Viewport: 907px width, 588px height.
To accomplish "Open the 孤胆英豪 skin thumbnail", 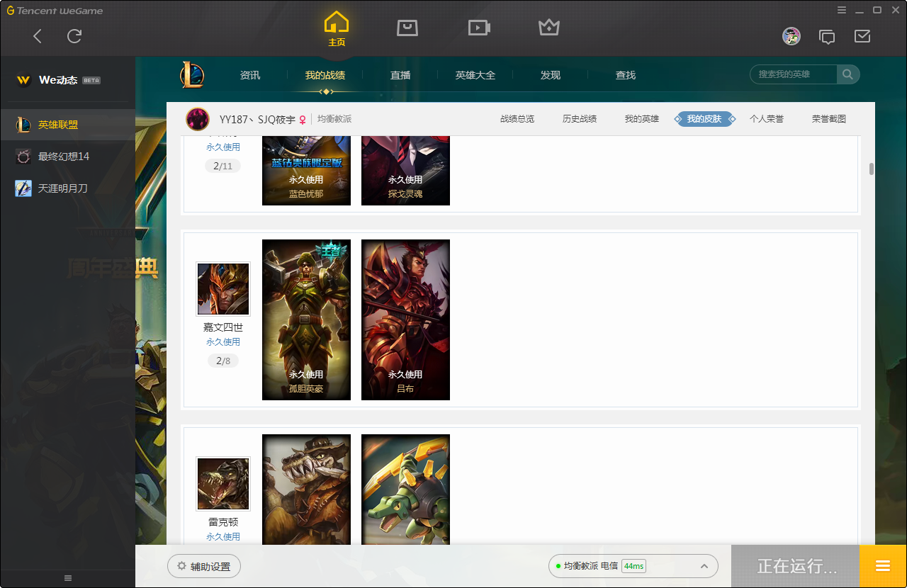I will click(x=306, y=320).
